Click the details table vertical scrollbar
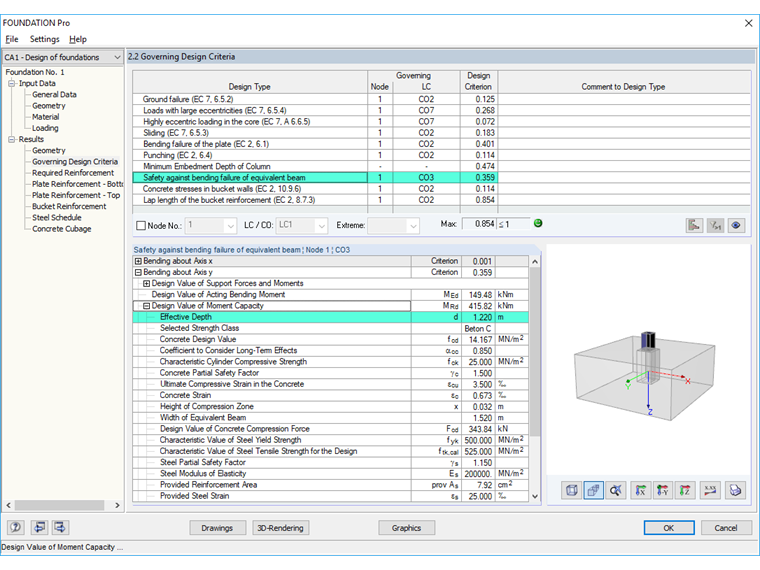760x570 pixels. pyautogui.click(x=535, y=351)
